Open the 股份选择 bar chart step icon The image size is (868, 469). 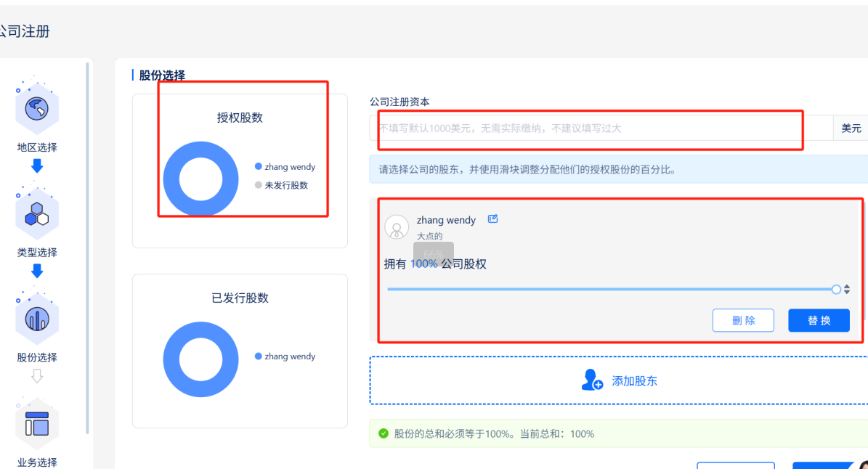click(x=36, y=319)
